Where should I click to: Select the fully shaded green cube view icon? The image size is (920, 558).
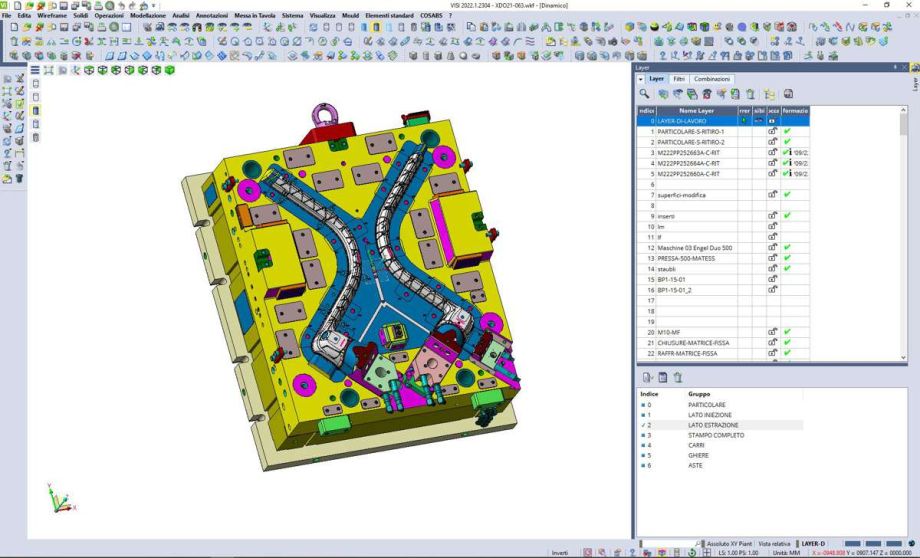[x=170, y=70]
